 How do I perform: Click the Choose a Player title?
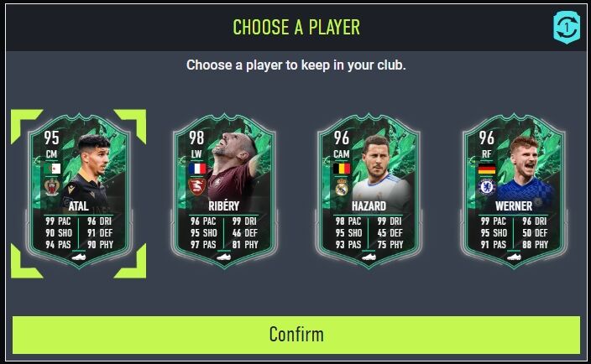pos(296,27)
